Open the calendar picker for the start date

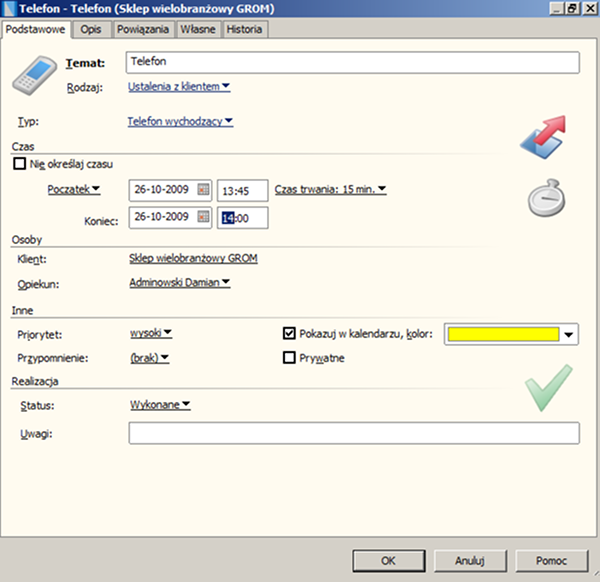203,190
